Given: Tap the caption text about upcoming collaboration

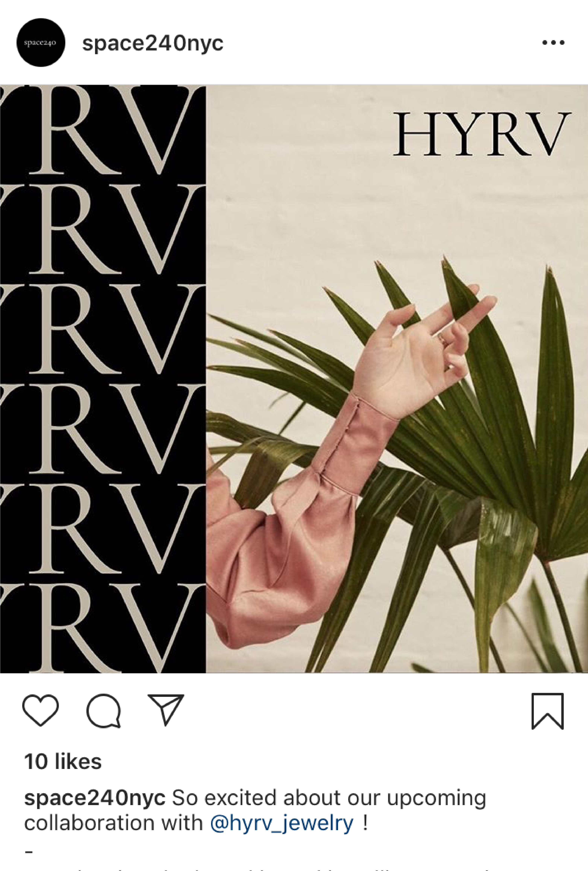Looking at the screenshot, I should pyautogui.click(x=255, y=811).
